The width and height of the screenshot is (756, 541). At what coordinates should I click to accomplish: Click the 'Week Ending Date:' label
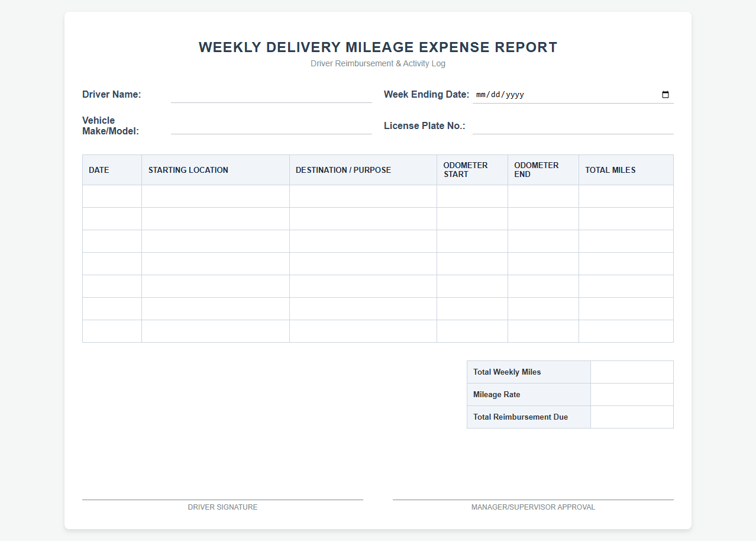coord(427,95)
